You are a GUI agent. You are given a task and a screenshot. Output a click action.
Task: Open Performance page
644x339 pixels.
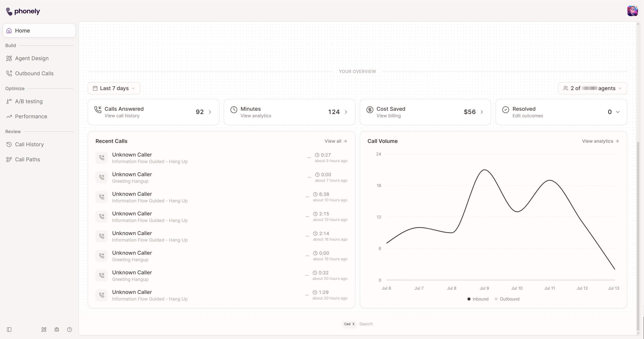[39, 116]
